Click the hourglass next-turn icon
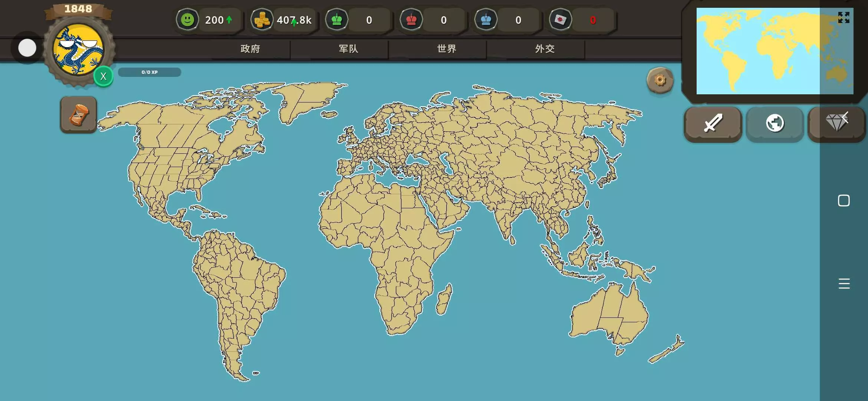The width and height of the screenshot is (868, 401). pyautogui.click(x=78, y=115)
